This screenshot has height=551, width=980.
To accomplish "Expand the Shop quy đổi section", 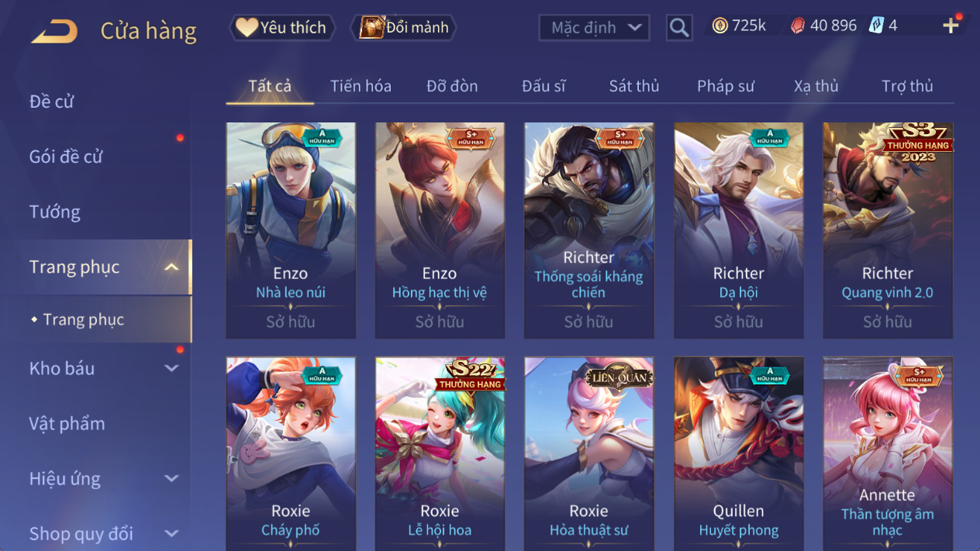I will pos(172,534).
